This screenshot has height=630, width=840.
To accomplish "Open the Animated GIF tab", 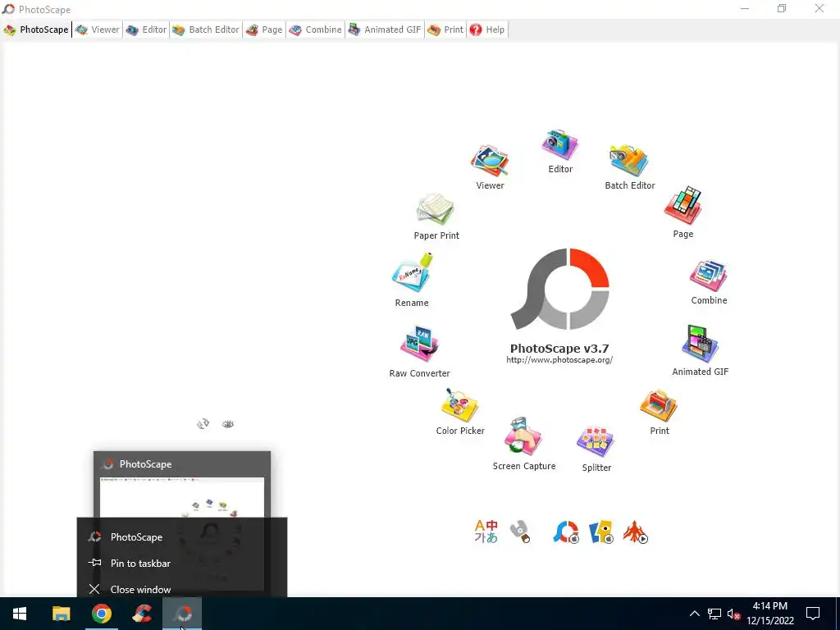I will pyautogui.click(x=385, y=30).
